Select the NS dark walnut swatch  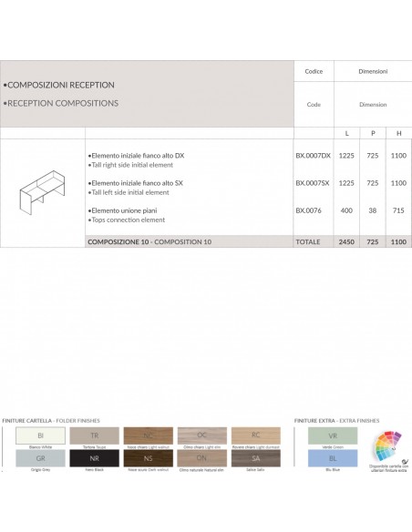(x=149, y=458)
